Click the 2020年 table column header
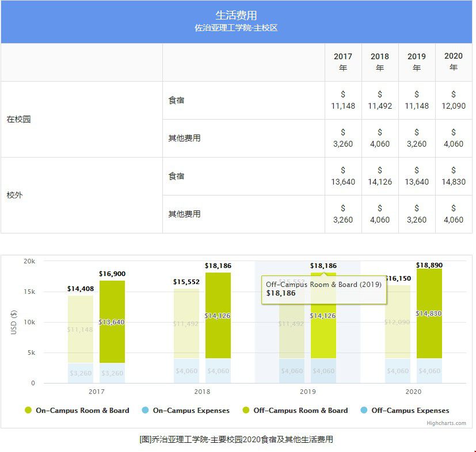The width and height of the screenshot is (476, 452). point(454,62)
